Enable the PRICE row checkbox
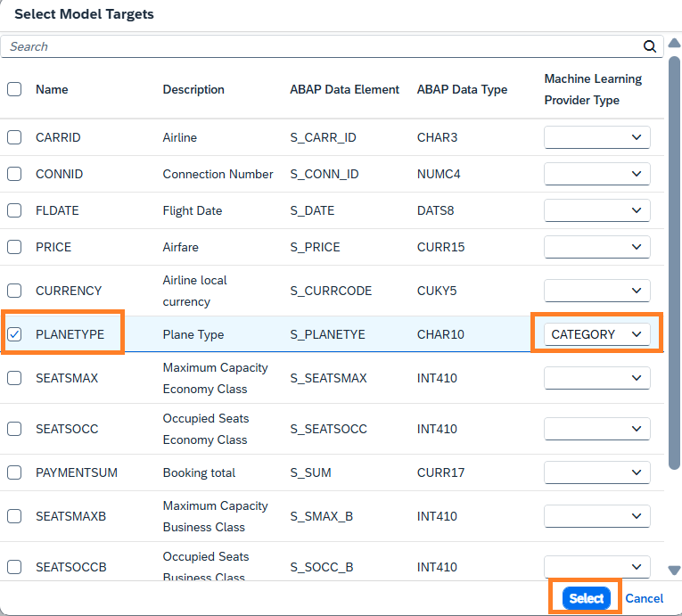This screenshot has height=616, width=682. coord(14,247)
